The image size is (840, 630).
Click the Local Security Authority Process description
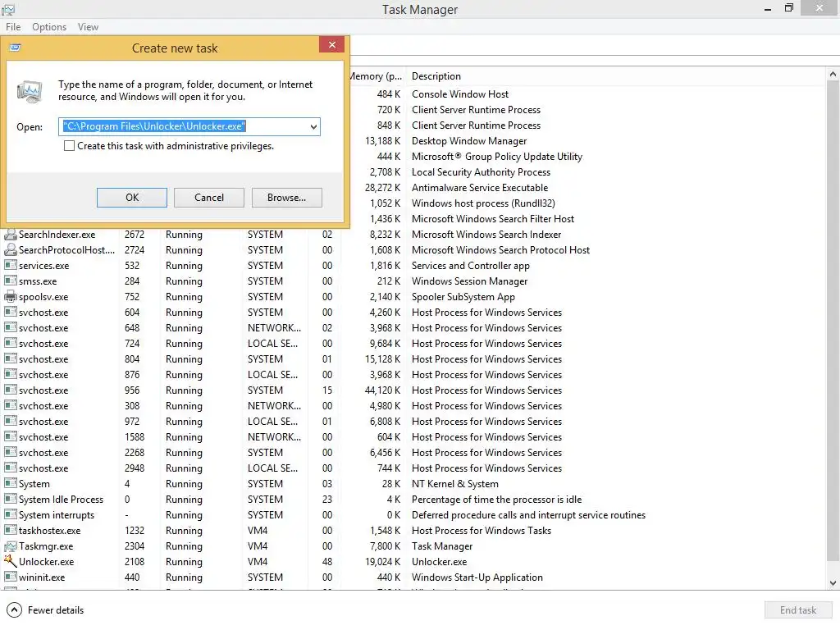[481, 172]
